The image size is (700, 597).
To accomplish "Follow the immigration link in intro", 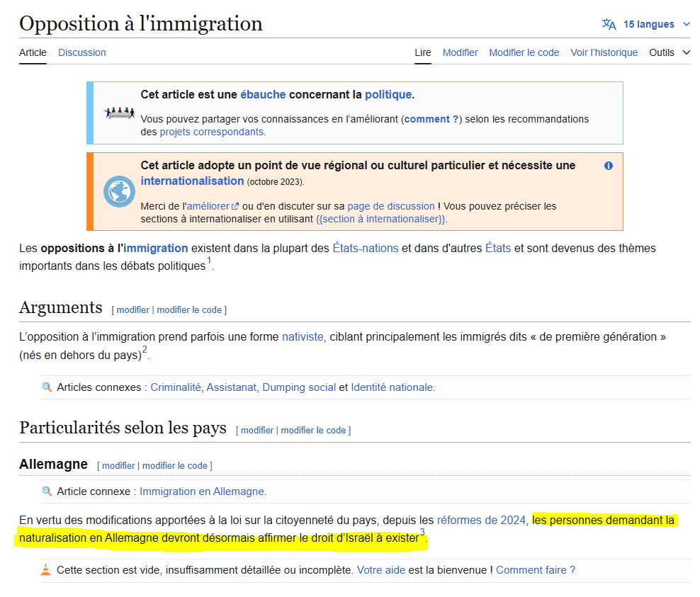I will pyautogui.click(x=156, y=248).
